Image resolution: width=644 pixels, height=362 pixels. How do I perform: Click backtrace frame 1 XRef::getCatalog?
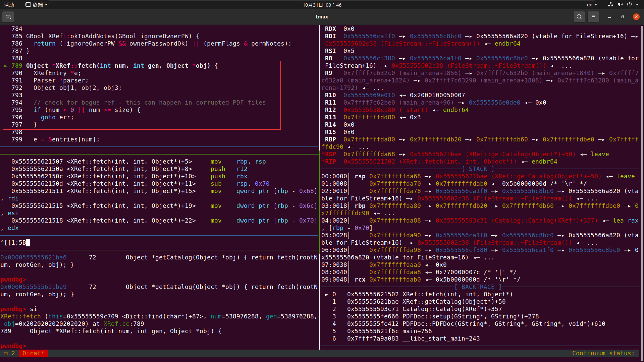(419, 302)
